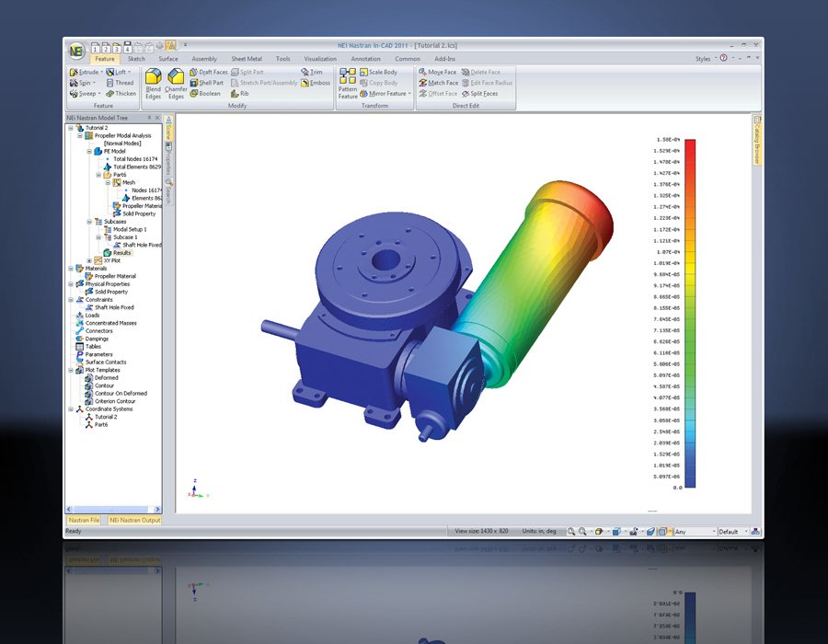Select the Shell Part tool
This screenshot has width=828, height=644.
(x=206, y=83)
